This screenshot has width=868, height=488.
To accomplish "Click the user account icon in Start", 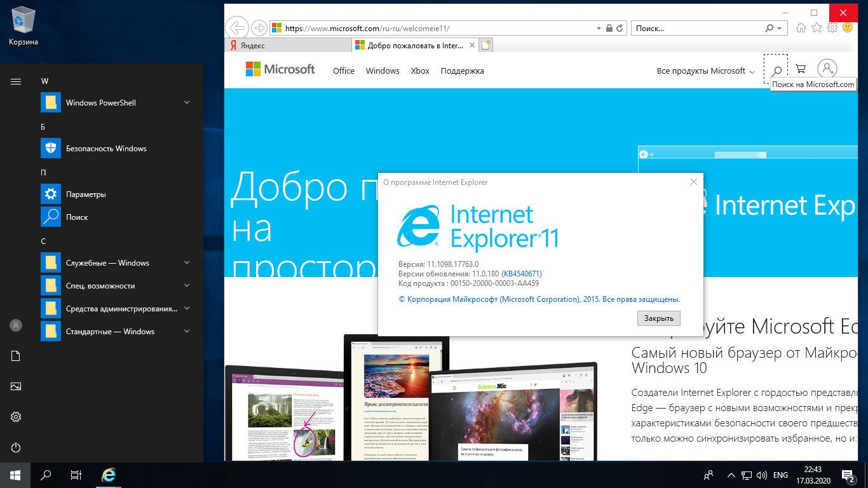I will (16, 325).
